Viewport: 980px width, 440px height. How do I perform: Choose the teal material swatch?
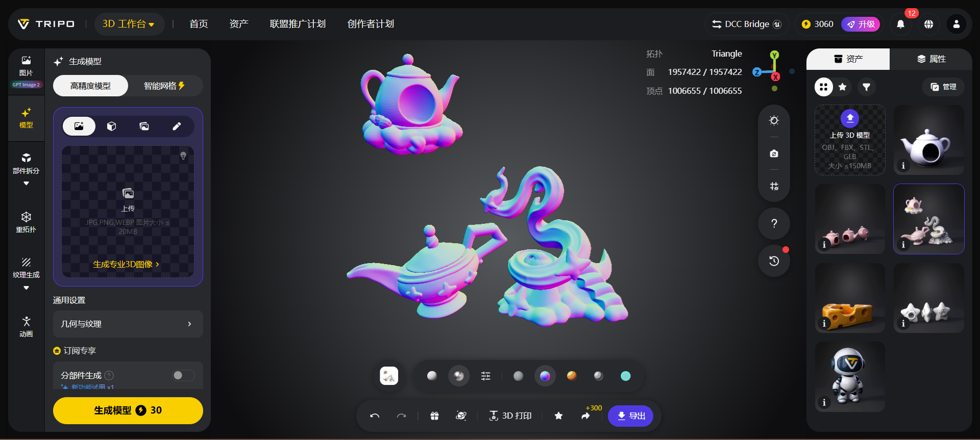625,376
